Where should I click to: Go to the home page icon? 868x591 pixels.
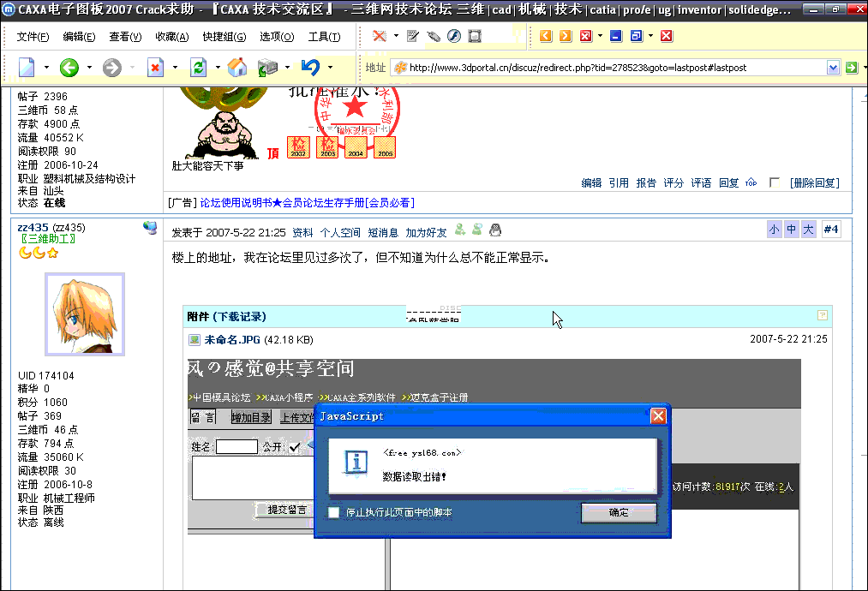[237, 68]
